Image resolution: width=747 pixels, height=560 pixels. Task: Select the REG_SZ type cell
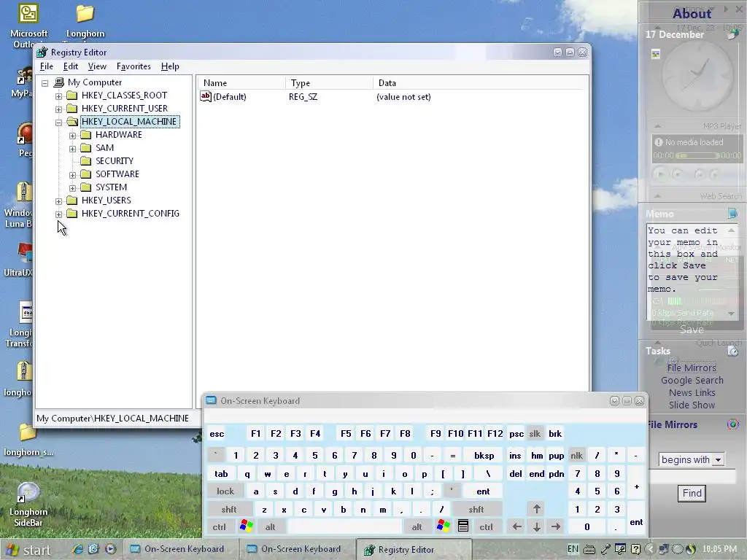point(303,97)
